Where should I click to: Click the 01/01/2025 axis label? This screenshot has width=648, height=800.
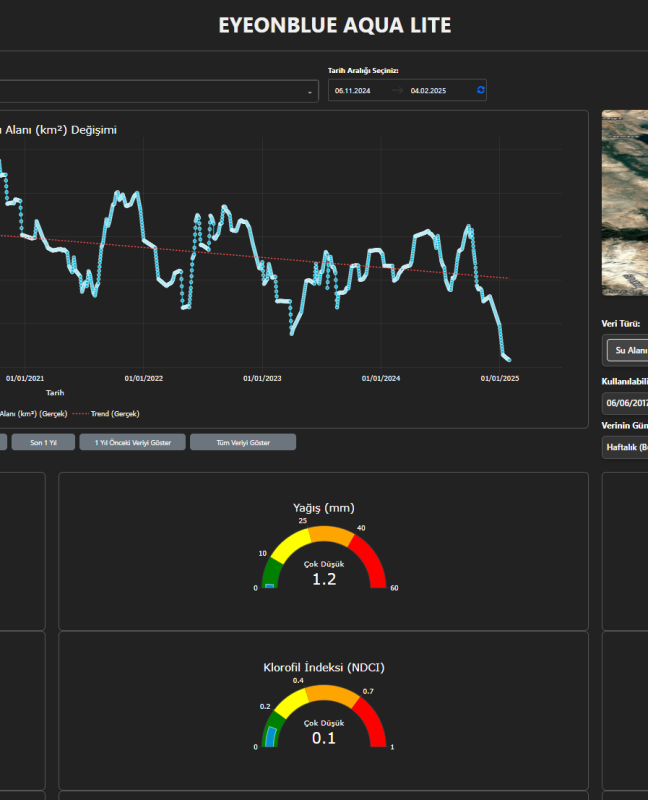pos(500,379)
